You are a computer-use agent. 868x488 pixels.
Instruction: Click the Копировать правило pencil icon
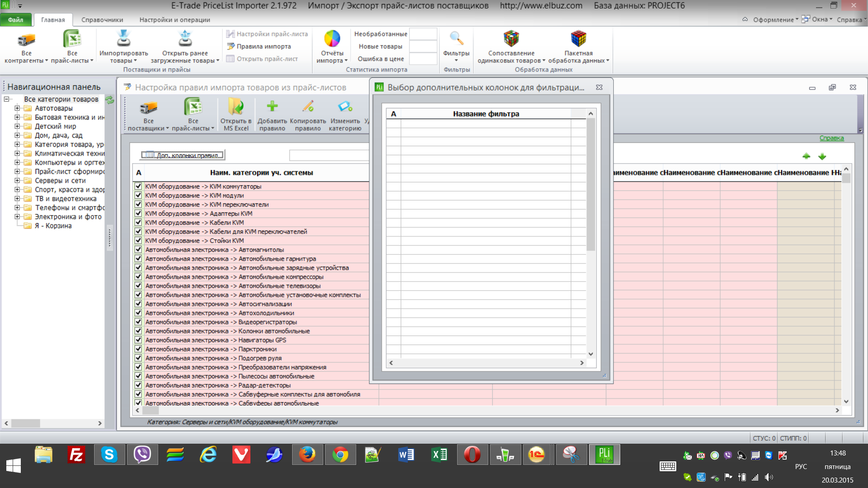[x=308, y=106]
